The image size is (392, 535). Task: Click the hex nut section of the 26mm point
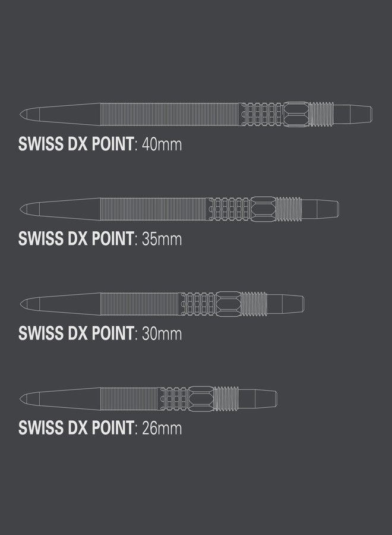click(201, 398)
